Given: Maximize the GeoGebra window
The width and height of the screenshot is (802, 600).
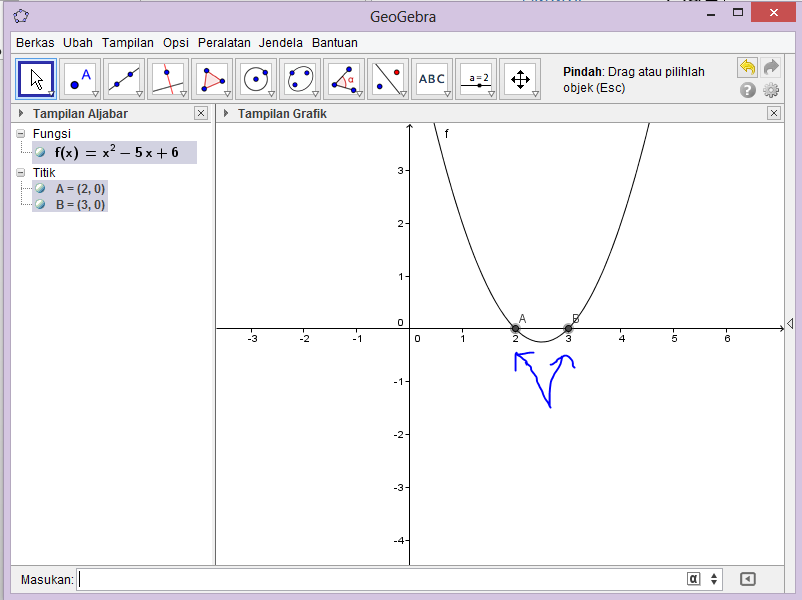Looking at the screenshot, I should 738,13.
